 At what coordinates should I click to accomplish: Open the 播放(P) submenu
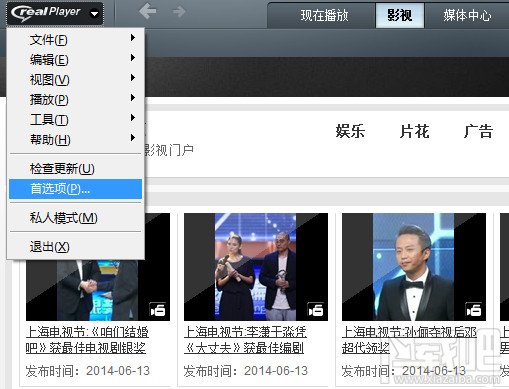click(76, 99)
